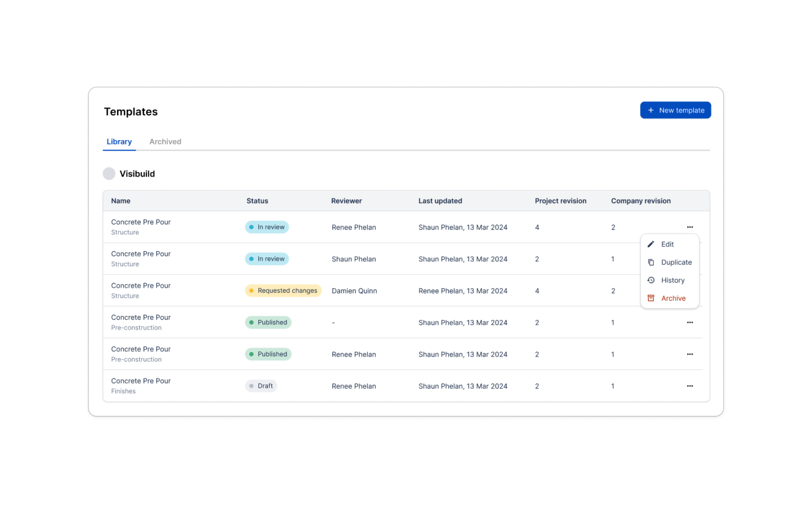Click the New template button

[x=675, y=110]
